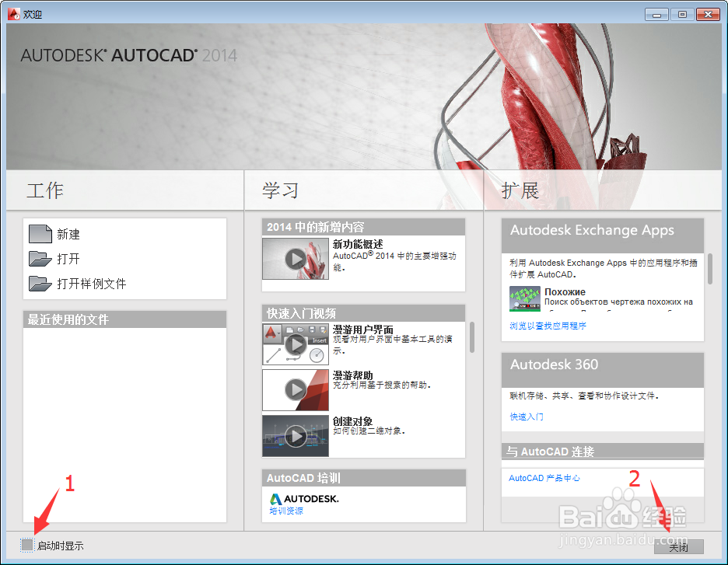Open the 漫游帮助 title text
Image resolution: width=728 pixels, height=565 pixels.
pyautogui.click(x=353, y=375)
